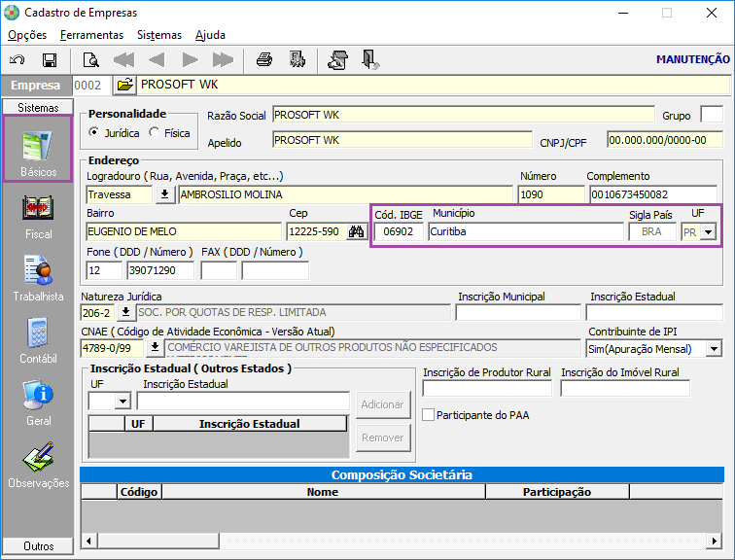The height and width of the screenshot is (560, 735).
Task: Click the exit door icon
Action: click(370, 60)
